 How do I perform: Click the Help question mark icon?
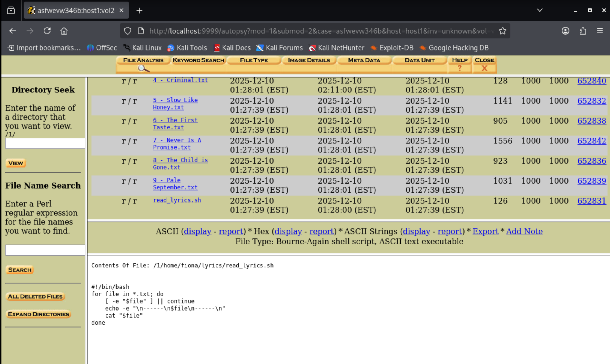click(x=459, y=68)
